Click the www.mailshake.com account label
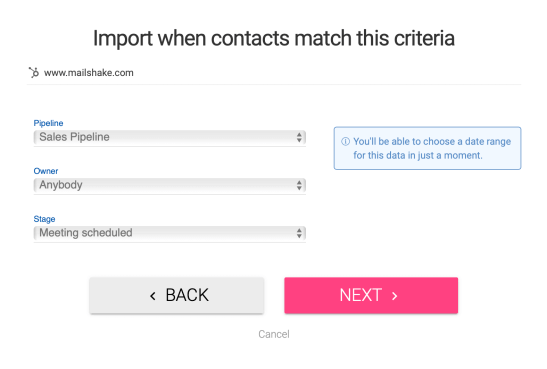The height and width of the screenshot is (369, 547). [x=89, y=73]
